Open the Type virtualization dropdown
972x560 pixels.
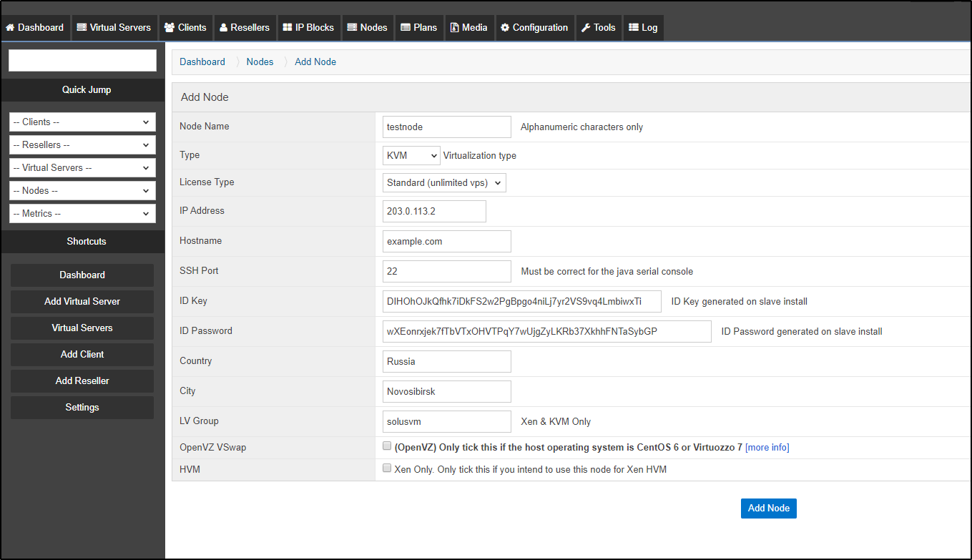click(411, 155)
